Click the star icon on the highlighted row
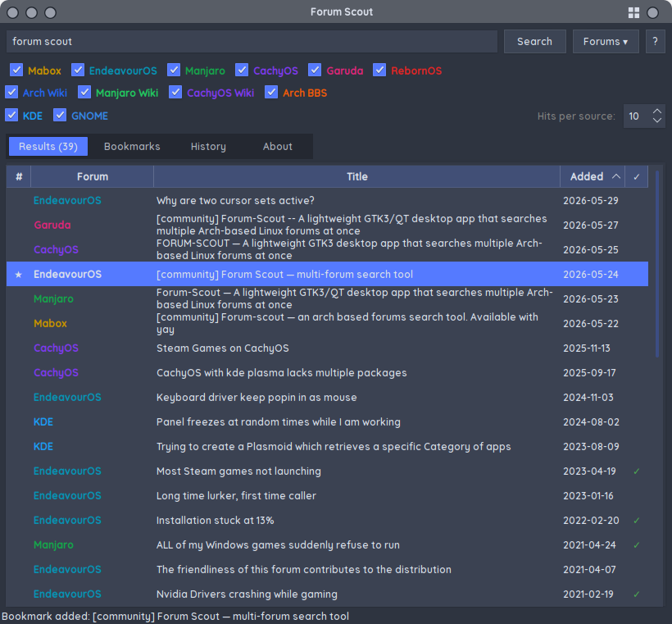This screenshot has height=624, width=672. (x=18, y=275)
